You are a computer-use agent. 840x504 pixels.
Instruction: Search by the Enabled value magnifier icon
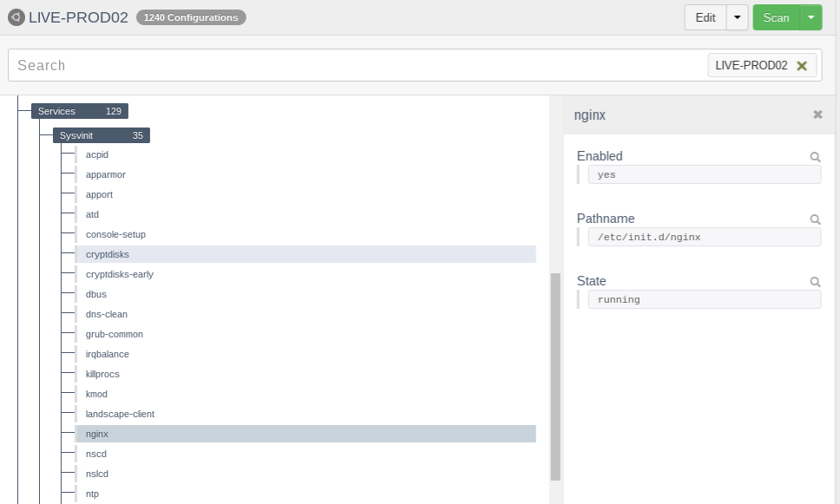pyautogui.click(x=815, y=157)
